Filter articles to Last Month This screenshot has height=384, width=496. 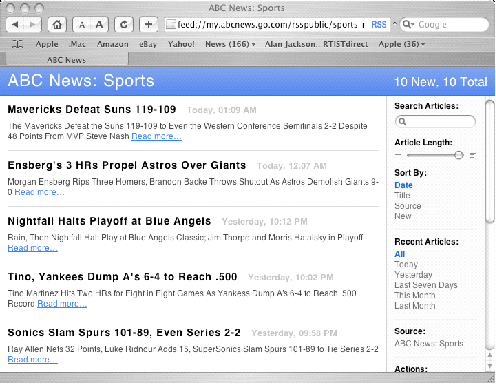[x=415, y=306]
